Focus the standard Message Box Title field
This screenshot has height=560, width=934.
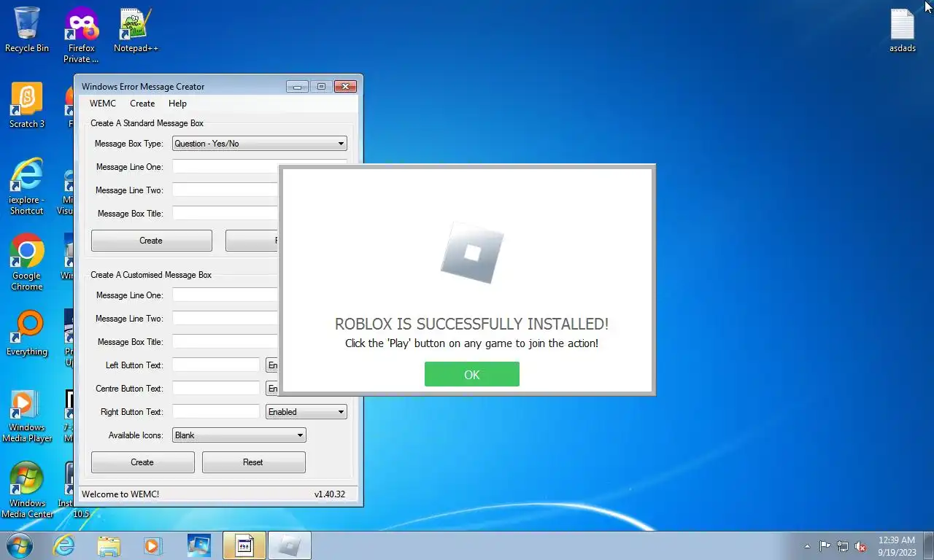[x=225, y=214]
